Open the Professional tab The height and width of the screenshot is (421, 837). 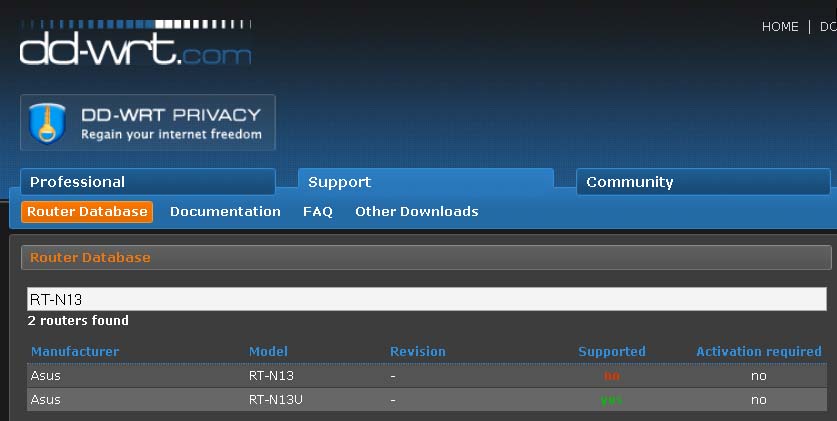pyautogui.click(x=148, y=181)
